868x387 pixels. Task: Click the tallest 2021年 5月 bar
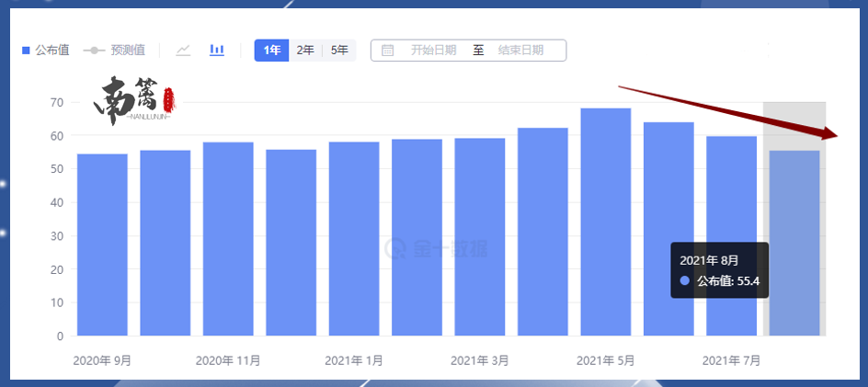pos(606,222)
